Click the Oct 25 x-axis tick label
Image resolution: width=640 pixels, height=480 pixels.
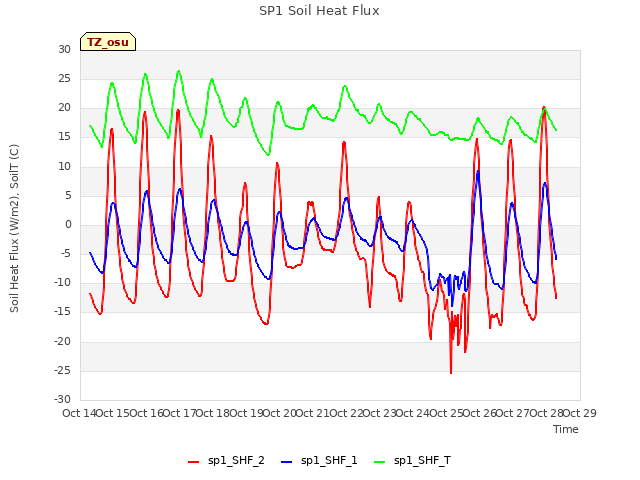click(x=447, y=413)
